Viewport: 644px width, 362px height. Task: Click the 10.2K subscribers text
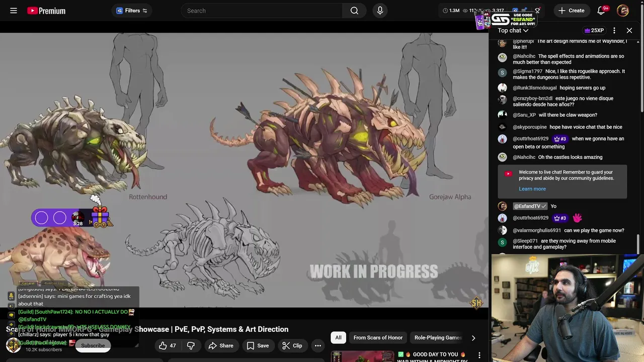(44, 350)
